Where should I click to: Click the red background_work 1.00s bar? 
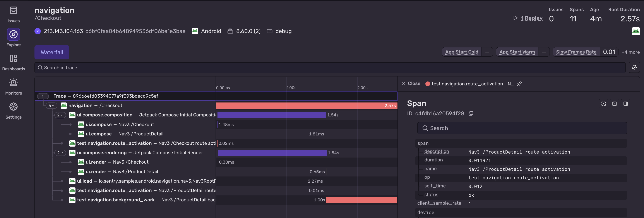click(x=361, y=200)
